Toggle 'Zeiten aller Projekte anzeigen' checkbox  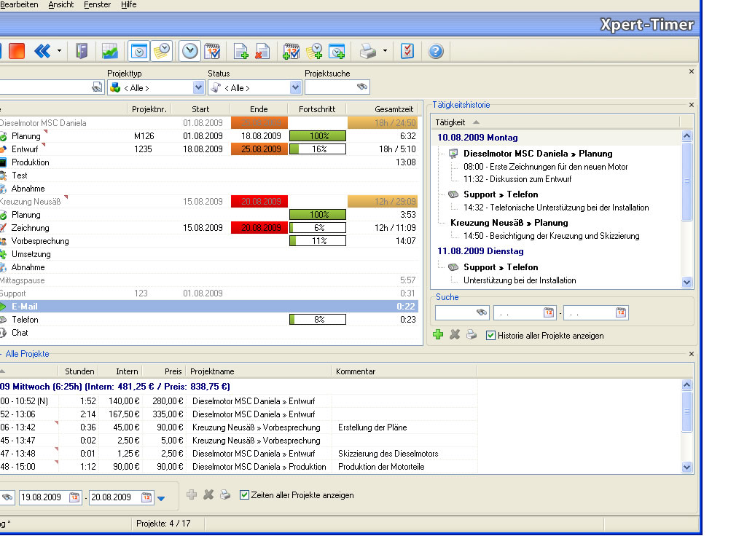(244, 495)
